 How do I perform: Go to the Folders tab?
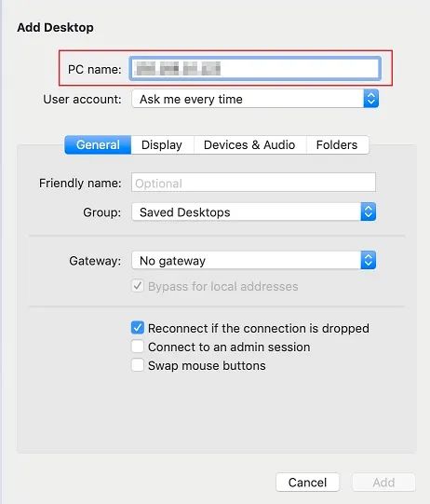337,145
